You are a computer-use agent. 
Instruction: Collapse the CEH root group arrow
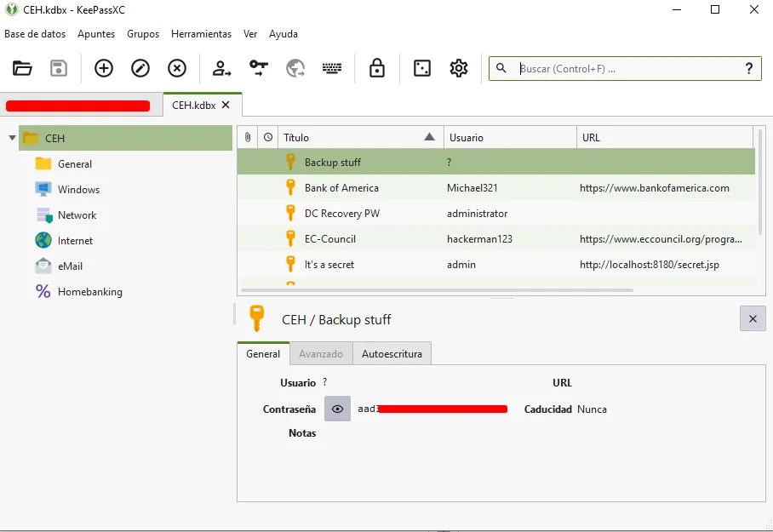click(x=12, y=138)
